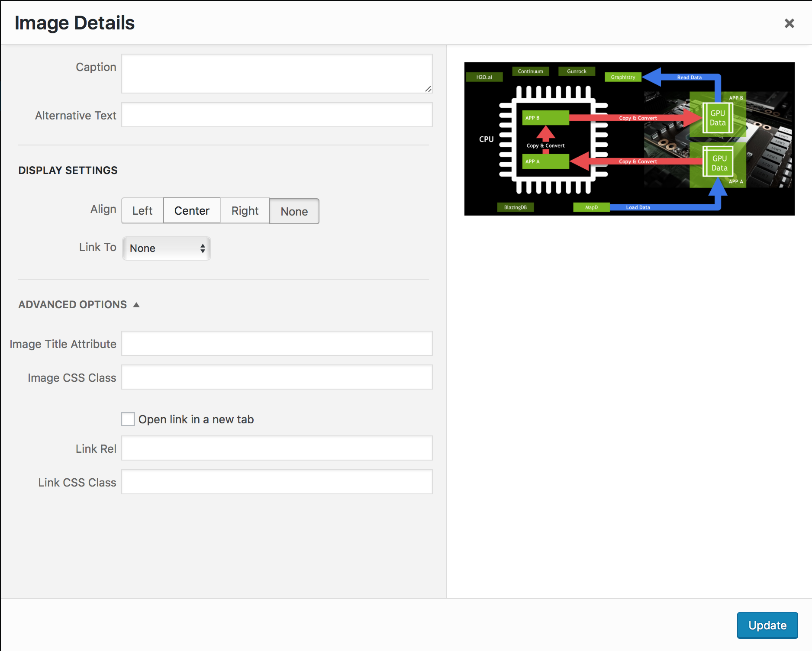Viewport: 812px width, 651px height.
Task: Select the Image CSS Class field
Action: coord(277,377)
